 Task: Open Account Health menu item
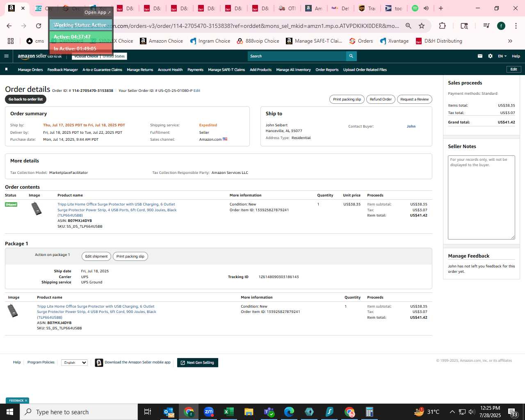click(170, 70)
